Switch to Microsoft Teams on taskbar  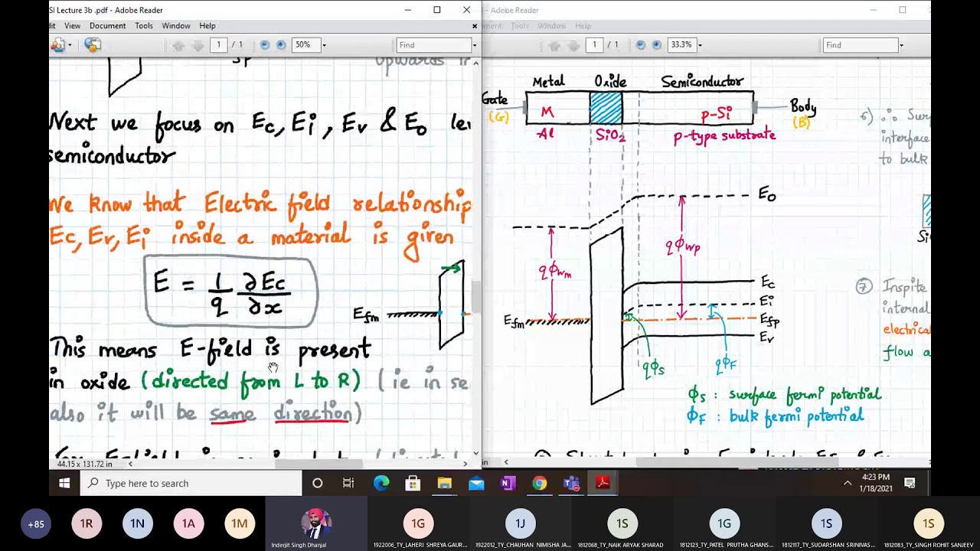571,483
